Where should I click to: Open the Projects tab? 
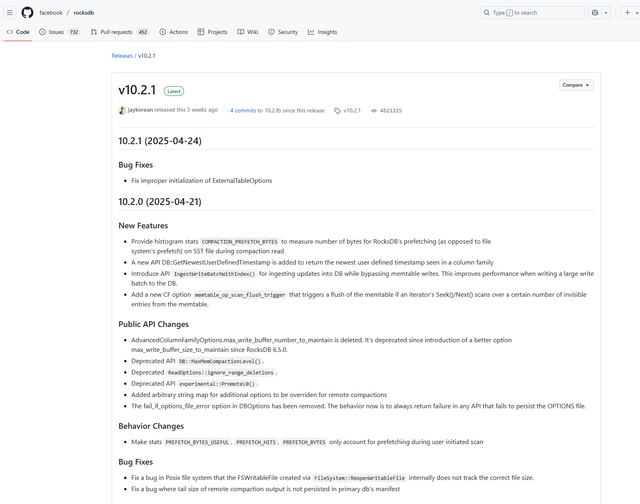pyautogui.click(x=213, y=32)
